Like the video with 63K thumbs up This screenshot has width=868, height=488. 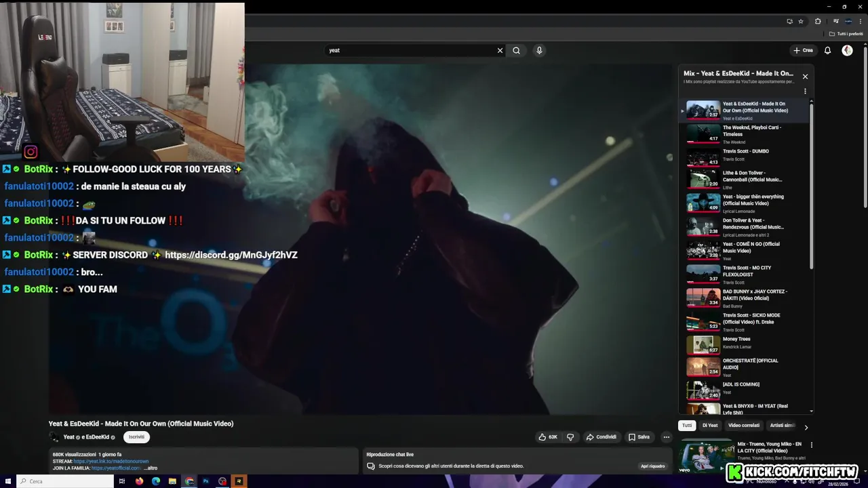click(x=548, y=437)
